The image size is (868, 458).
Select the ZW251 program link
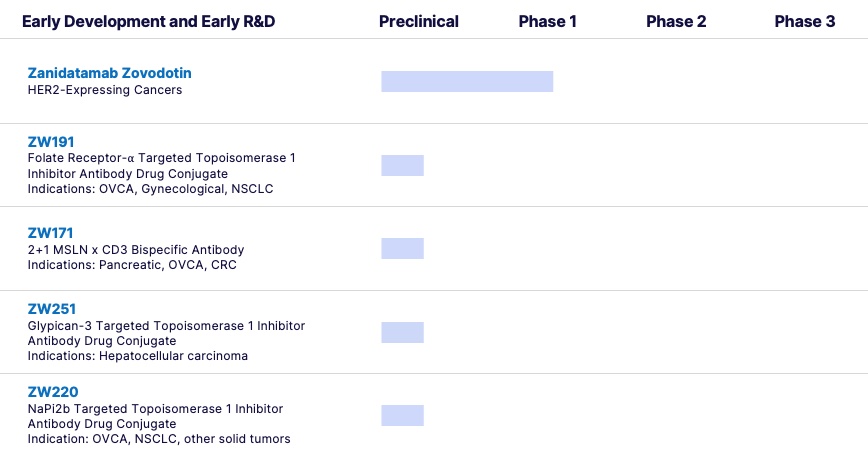pos(52,309)
